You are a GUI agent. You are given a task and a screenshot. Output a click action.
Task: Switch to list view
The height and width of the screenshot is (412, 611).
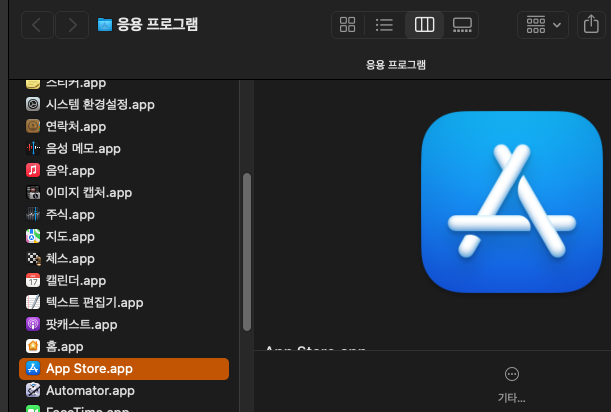click(384, 25)
